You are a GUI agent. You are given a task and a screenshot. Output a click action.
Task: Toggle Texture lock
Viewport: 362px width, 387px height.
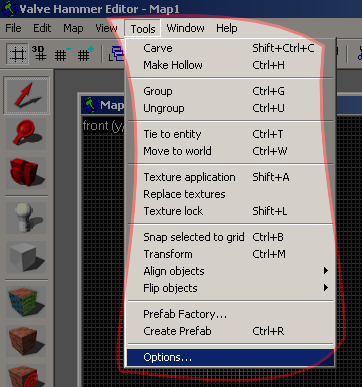click(x=230, y=211)
